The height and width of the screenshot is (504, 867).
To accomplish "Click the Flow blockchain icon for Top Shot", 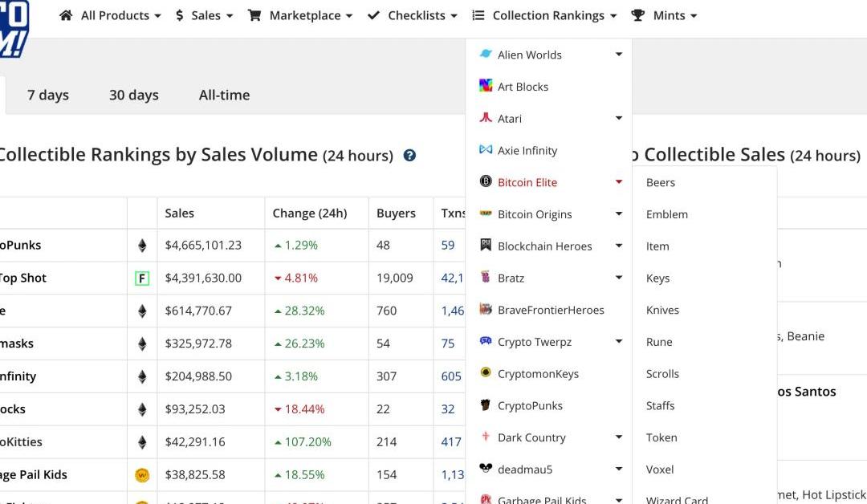I will (x=142, y=278).
